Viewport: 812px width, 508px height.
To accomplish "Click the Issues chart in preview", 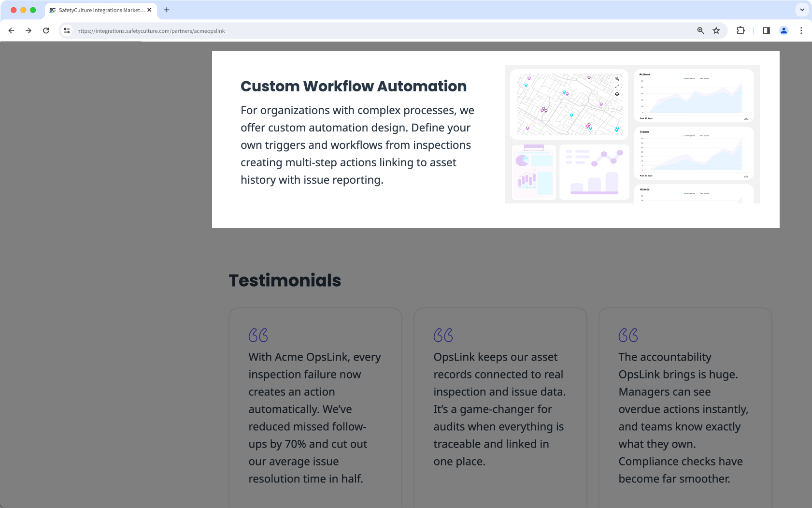I will pos(694,153).
